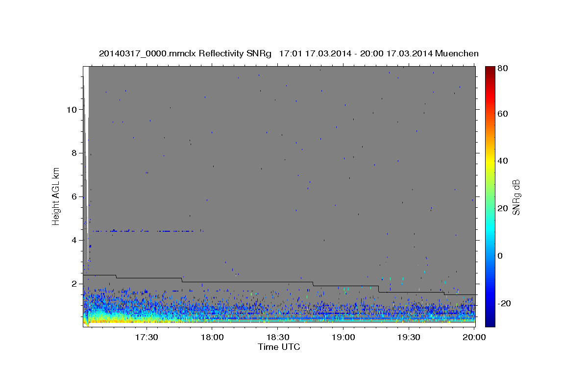The width and height of the screenshot is (588, 392).
Task: Click the 20:00 time tick label
Action: [474, 338]
